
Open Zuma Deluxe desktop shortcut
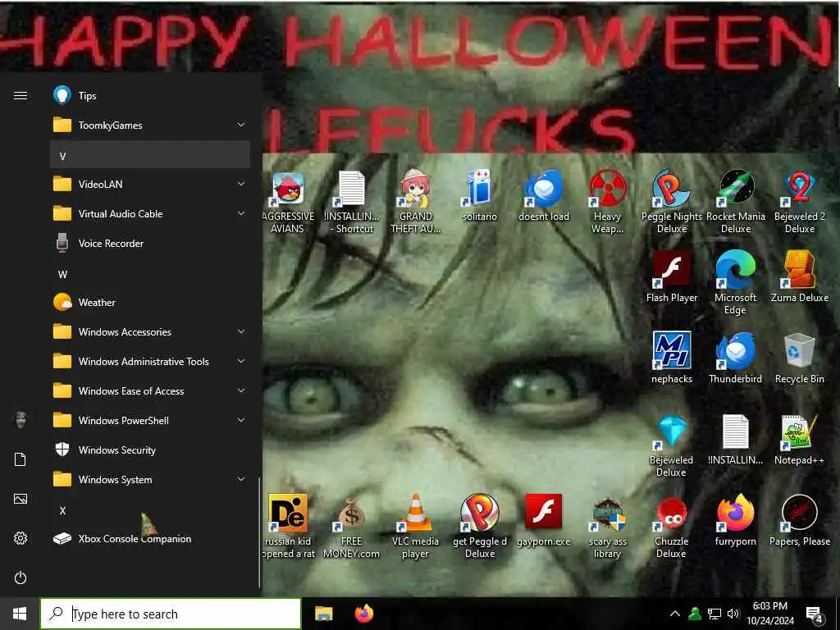800,277
